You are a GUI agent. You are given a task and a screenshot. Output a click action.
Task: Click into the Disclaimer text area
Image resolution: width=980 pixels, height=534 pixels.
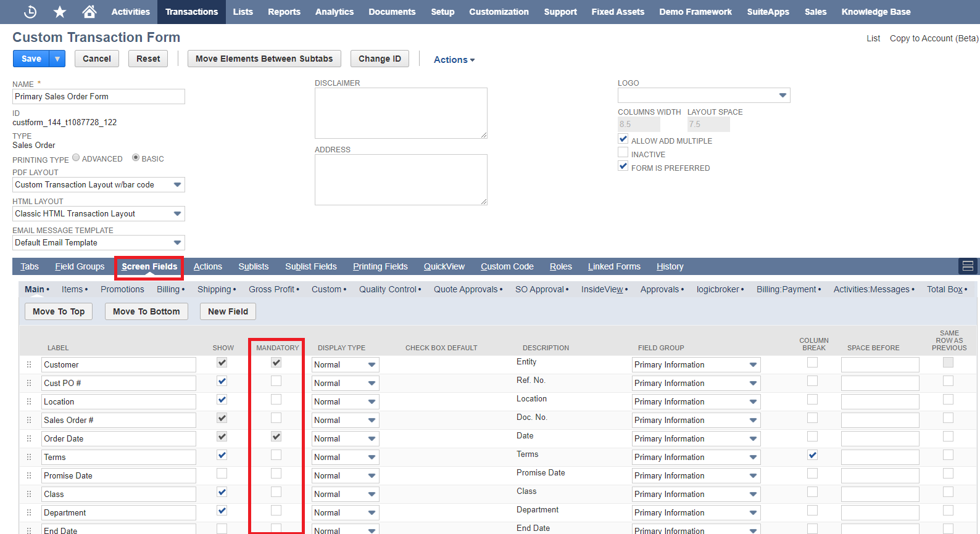click(401, 113)
